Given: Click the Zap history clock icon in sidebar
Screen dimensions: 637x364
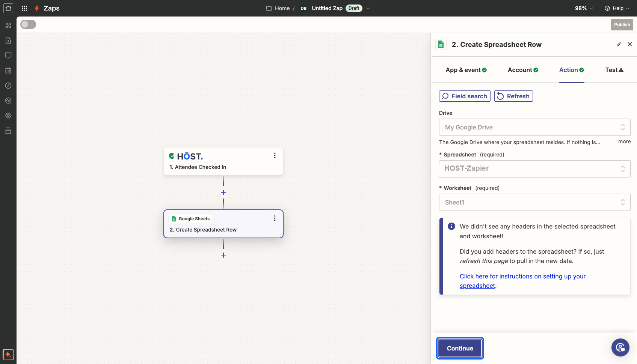Looking at the screenshot, I should [x=8, y=86].
